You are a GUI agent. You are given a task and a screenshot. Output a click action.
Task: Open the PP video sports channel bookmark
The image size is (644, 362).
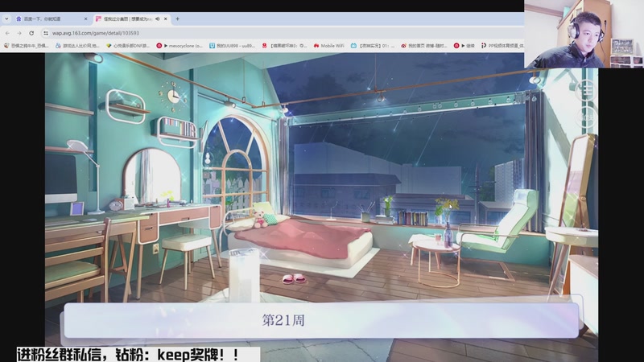coord(502,46)
